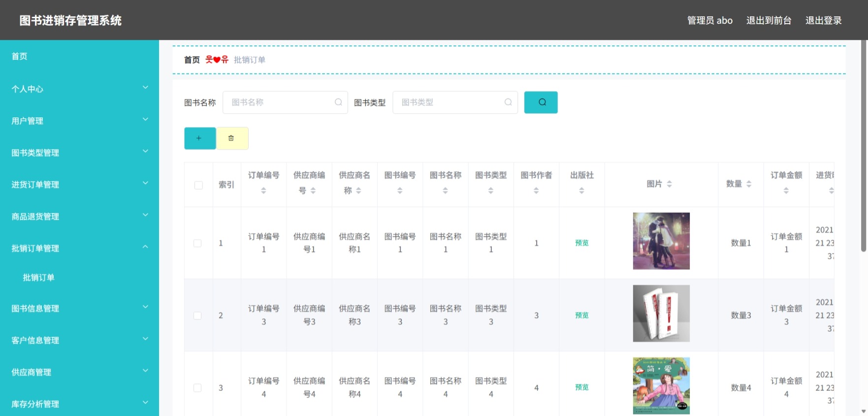Open red-white book cover thumbnail
This screenshot has width=868, height=416.
click(661, 313)
